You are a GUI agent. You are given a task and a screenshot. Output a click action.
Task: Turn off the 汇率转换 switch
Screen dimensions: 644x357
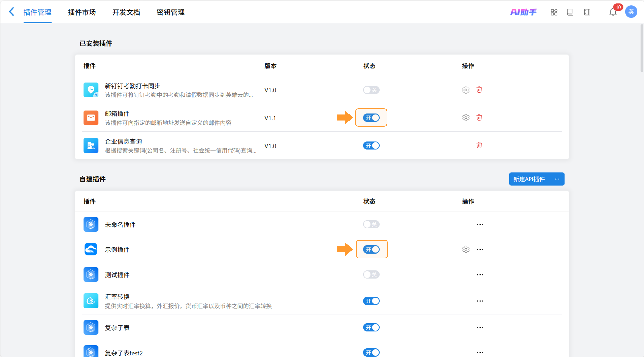[x=371, y=301]
